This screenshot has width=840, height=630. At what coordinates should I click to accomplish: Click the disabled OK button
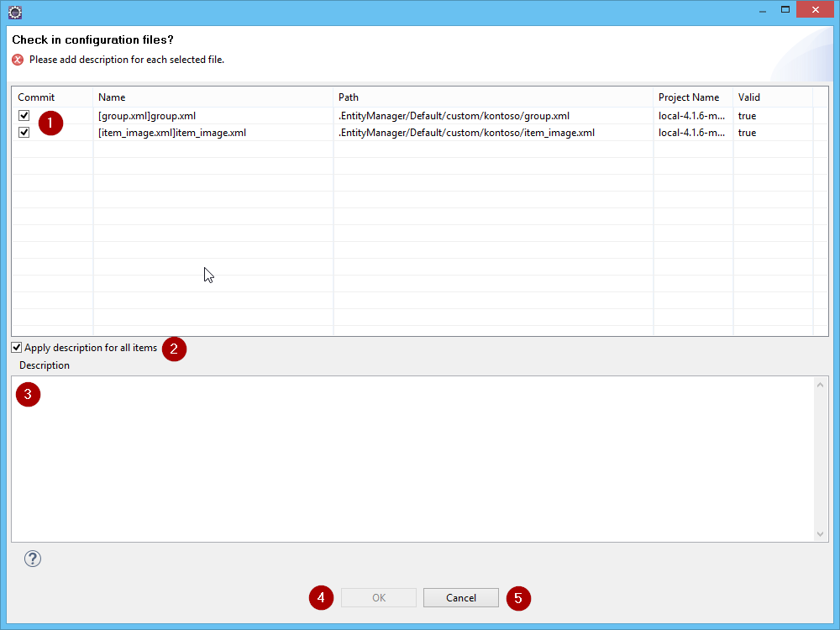click(x=378, y=598)
